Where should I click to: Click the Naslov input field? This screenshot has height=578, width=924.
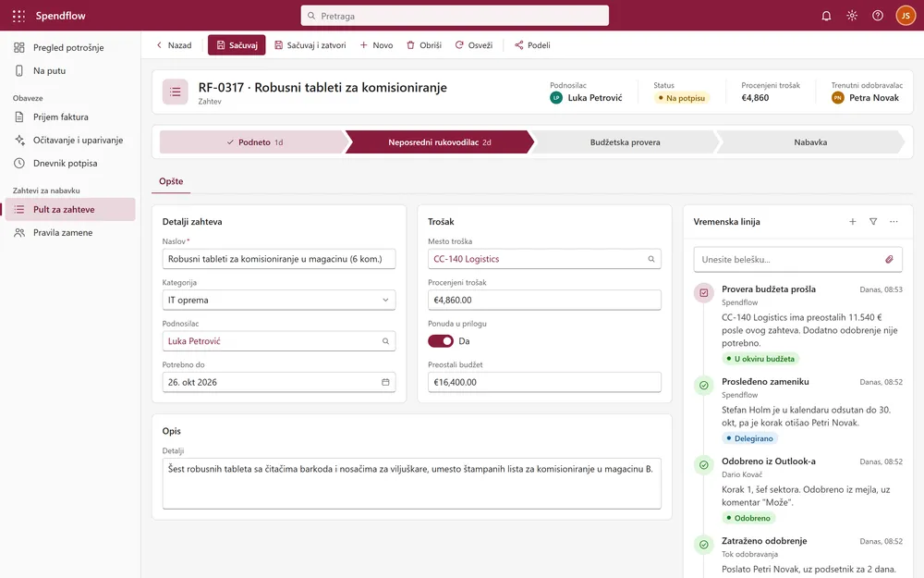pyautogui.click(x=279, y=259)
